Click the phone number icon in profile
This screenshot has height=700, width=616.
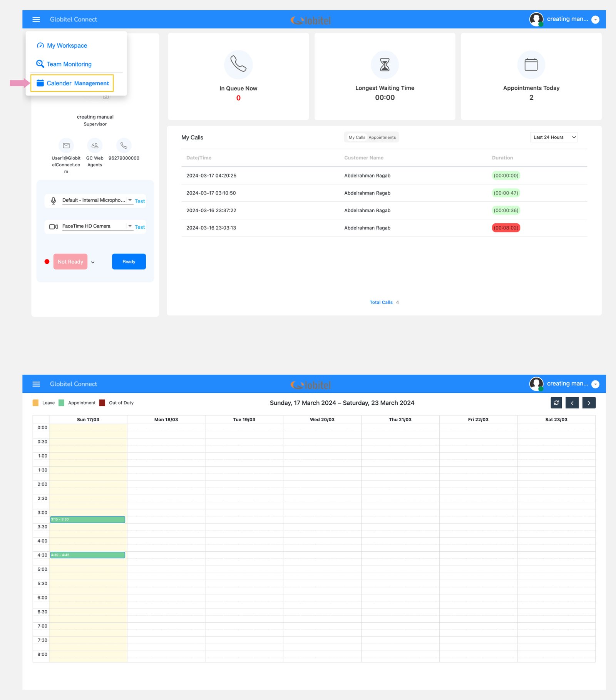click(124, 146)
